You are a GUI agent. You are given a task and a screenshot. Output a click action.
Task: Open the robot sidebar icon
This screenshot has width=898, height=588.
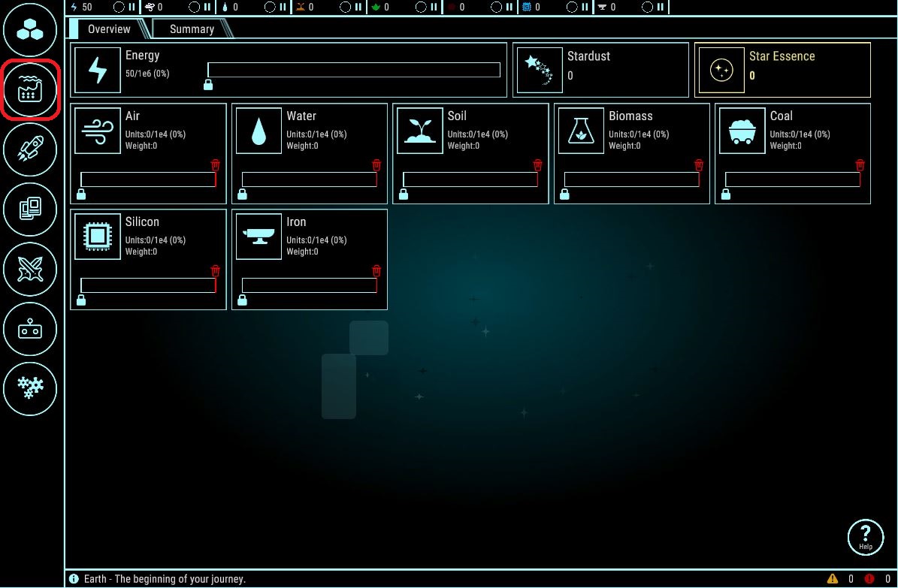pos(30,328)
